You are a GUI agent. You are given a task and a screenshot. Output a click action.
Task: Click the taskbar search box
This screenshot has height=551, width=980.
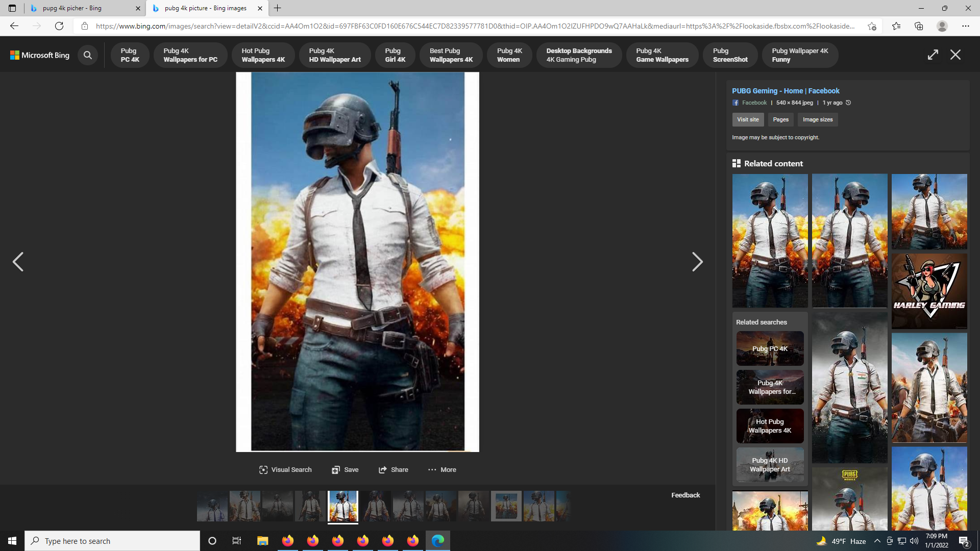[x=112, y=541]
